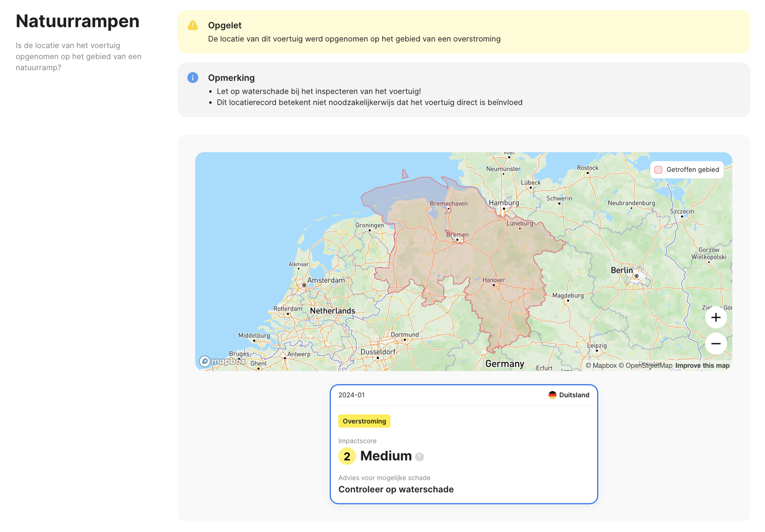
Task: Open the © OpenStreetMap attribution link
Action: pos(645,365)
